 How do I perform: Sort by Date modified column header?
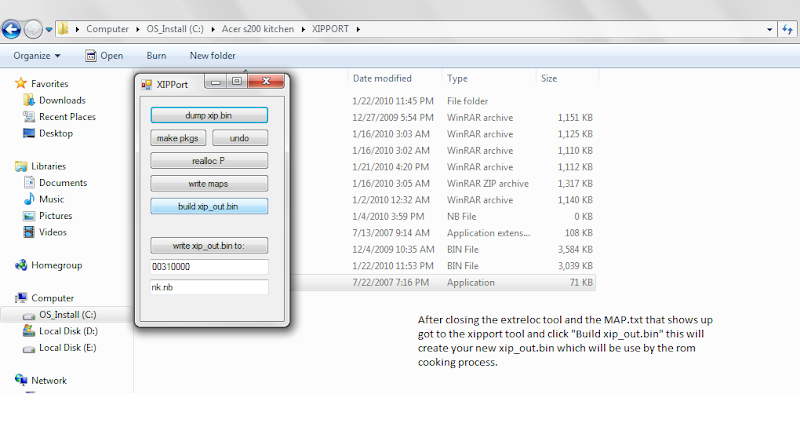[x=382, y=79]
